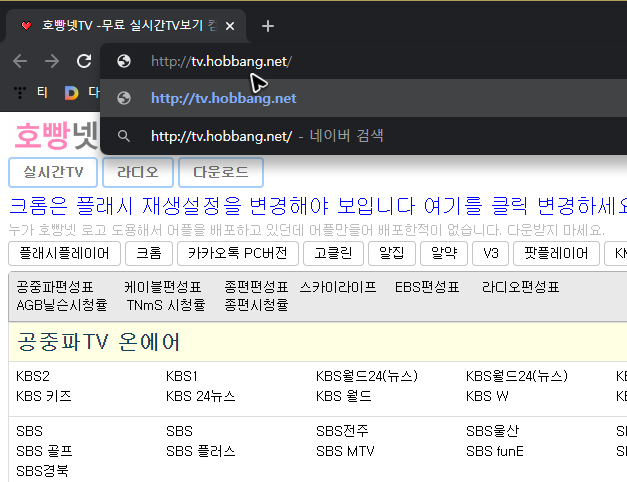Open 케이블편성표 link
Image resolution: width=627 pixels, height=482 pixels.
pos(163,287)
